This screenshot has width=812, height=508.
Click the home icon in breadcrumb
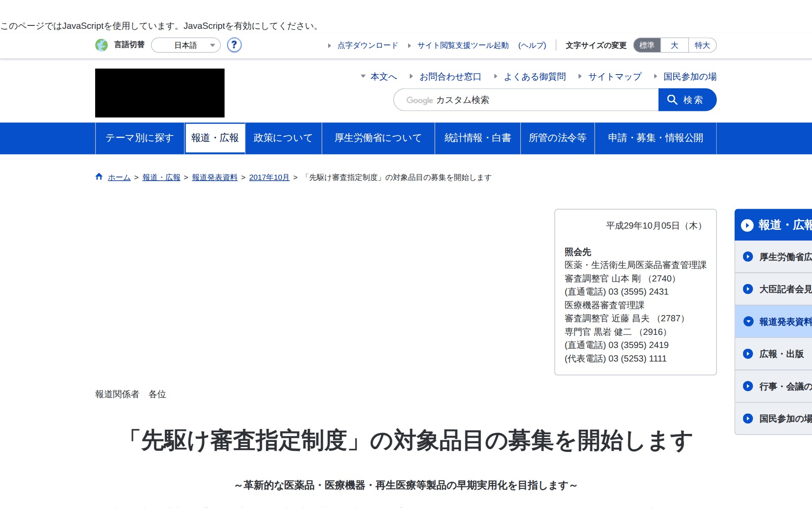tap(99, 177)
